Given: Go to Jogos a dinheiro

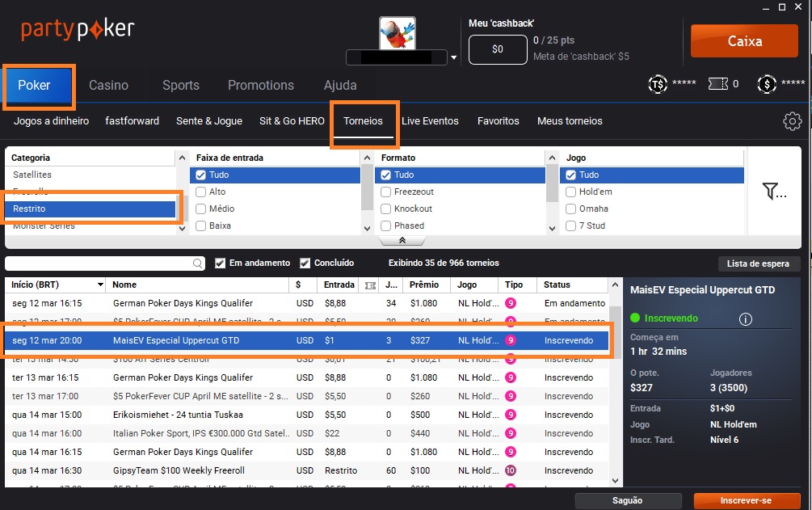Looking at the screenshot, I should pos(51,120).
